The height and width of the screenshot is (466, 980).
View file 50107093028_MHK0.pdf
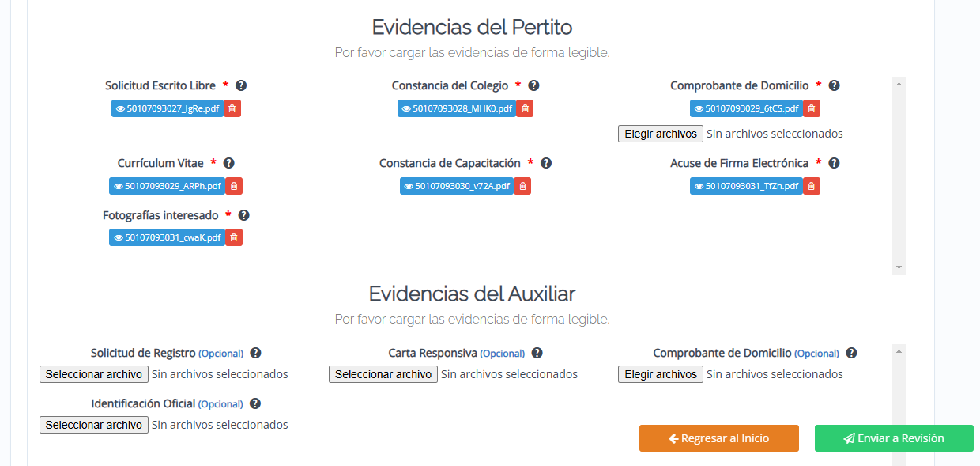(x=457, y=108)
